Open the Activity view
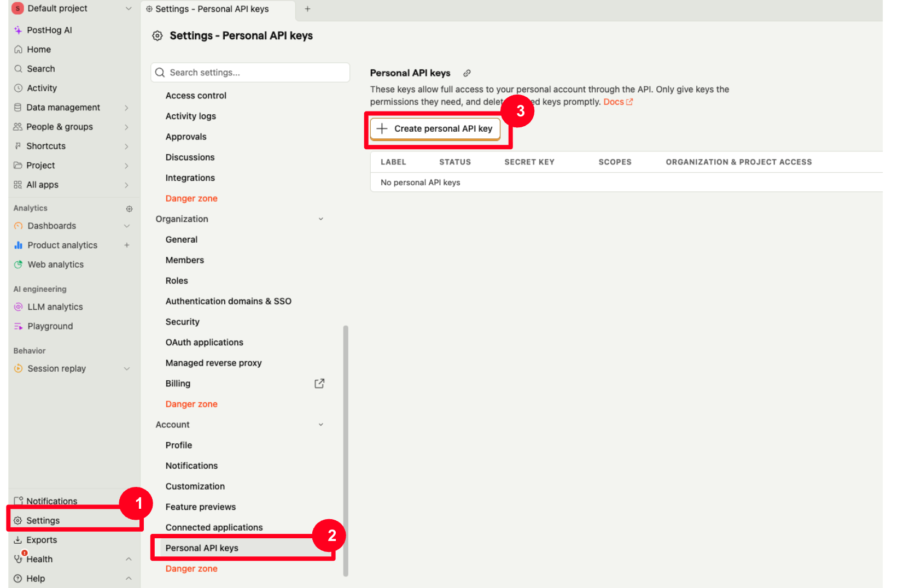898x588 pixels. [41, 87]
